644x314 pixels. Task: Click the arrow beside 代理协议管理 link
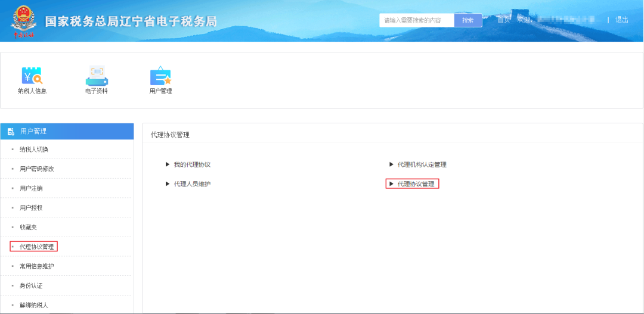[x=391, y=184]
